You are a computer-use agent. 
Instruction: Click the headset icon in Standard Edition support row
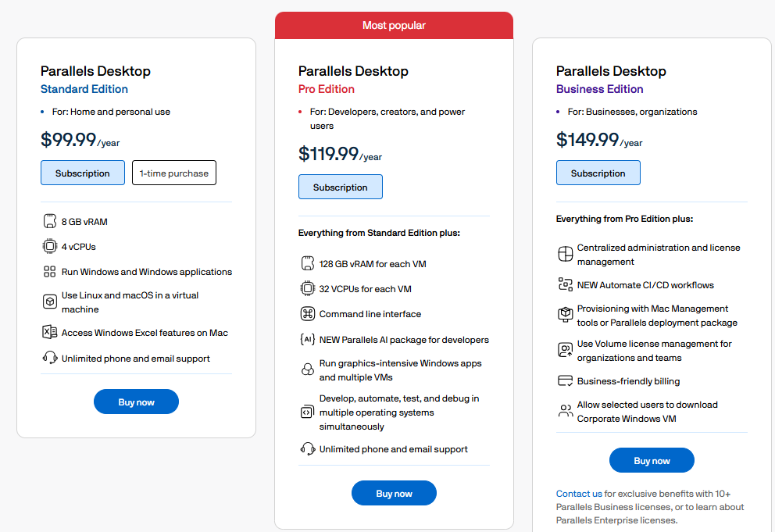coord(50,358)
